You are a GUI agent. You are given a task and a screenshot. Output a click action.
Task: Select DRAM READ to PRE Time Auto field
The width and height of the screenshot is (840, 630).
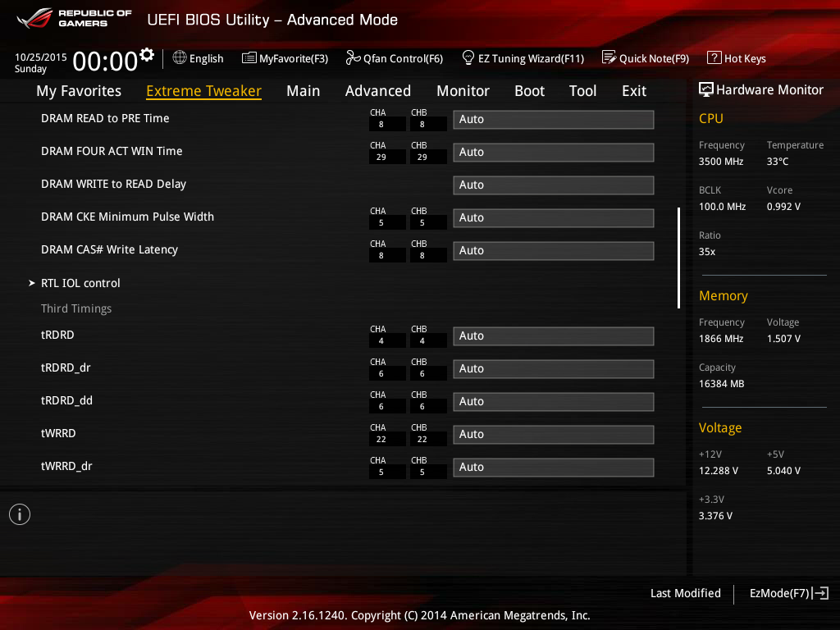pyautogui.click(x=554, y=120)
